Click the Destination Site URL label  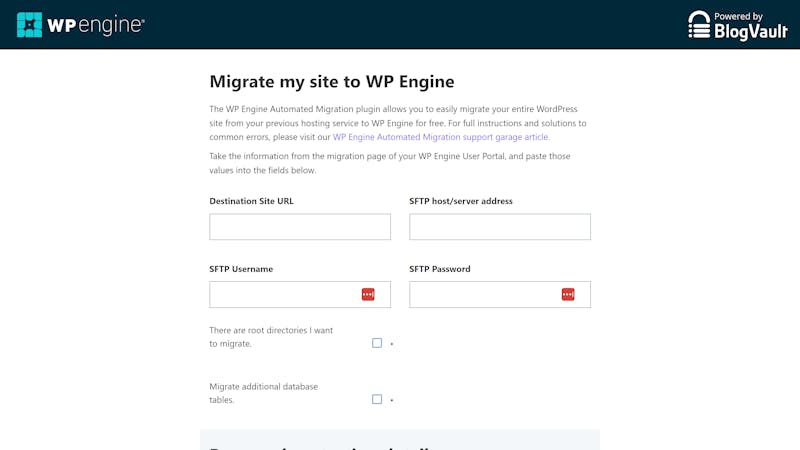coord(251,201)
